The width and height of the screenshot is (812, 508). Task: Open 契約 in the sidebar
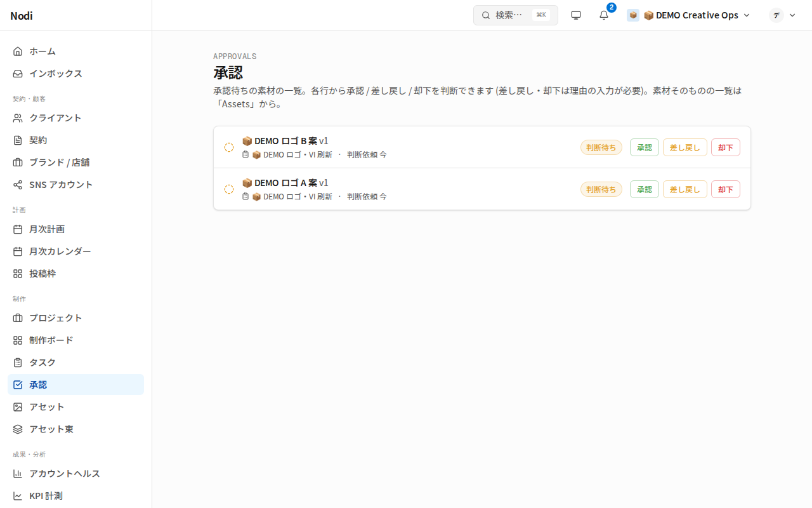75,140
